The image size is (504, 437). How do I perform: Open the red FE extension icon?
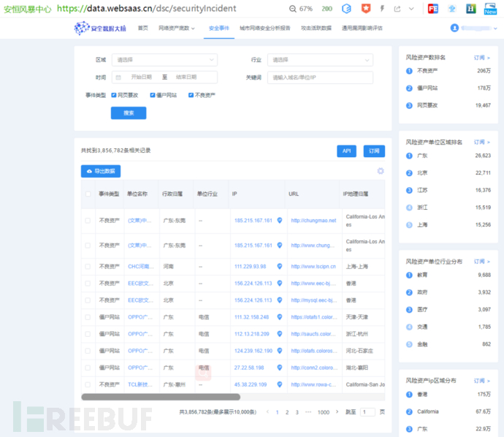coord(433,9)
